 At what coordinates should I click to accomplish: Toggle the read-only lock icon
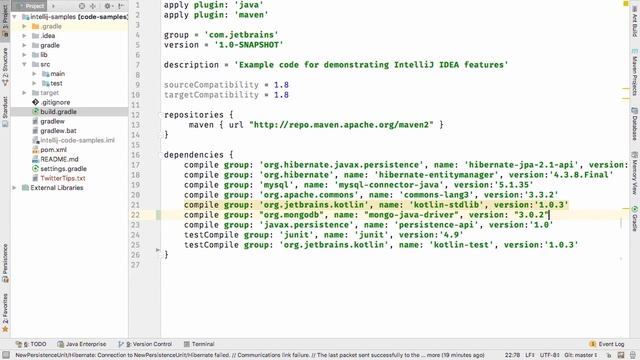609,355
